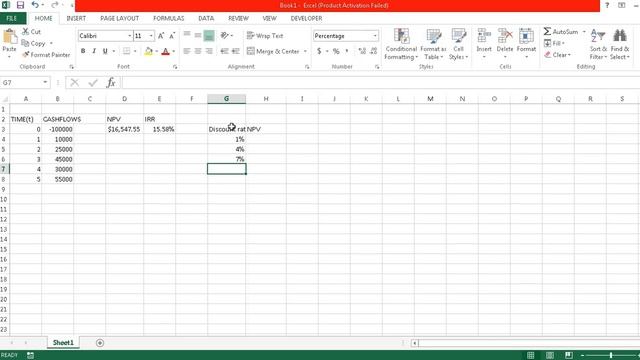Adjust the zoom slider handle
640x360 pixels.
(x=611, y=355)
